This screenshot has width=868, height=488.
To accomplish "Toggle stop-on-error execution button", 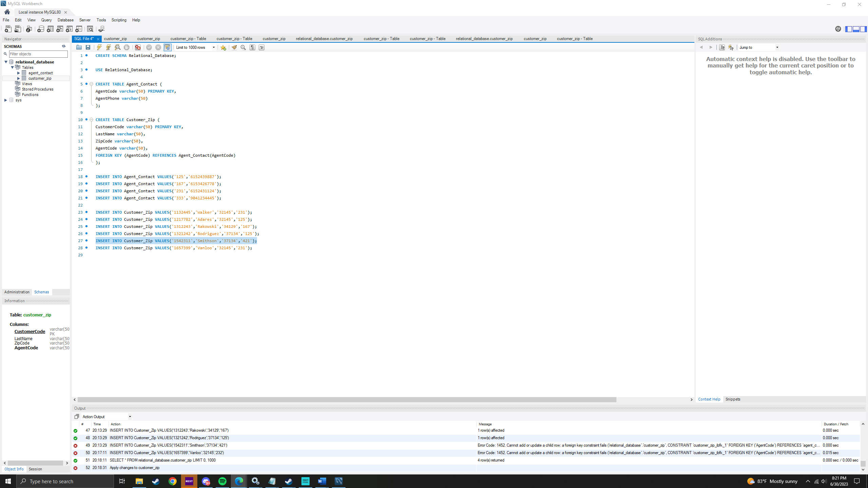I will (138, 47).
